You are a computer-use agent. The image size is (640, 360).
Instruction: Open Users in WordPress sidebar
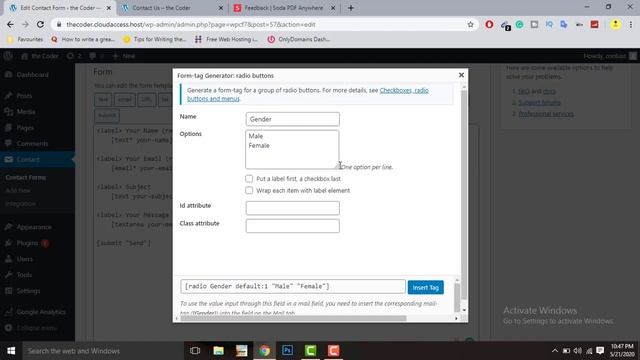click(24, 259)
